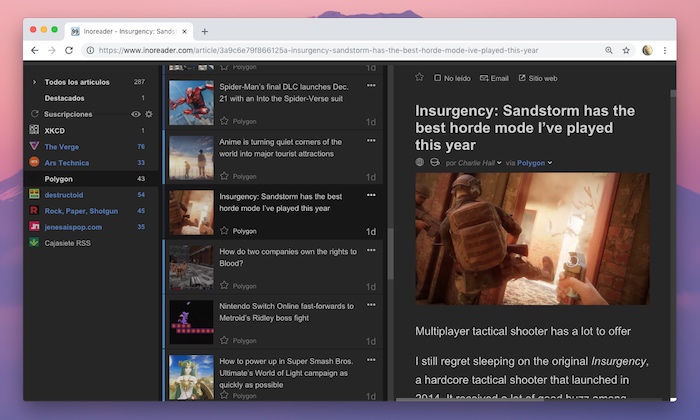Click The Verge feed icon

click(x=34, y=146)
